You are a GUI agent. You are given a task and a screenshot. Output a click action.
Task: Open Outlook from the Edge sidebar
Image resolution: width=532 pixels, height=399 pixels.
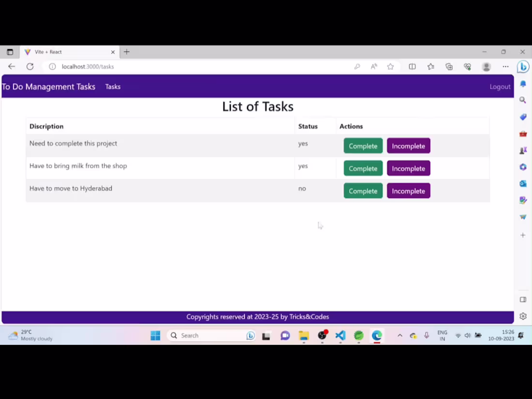pyautogui.click(x=523, y=183)
